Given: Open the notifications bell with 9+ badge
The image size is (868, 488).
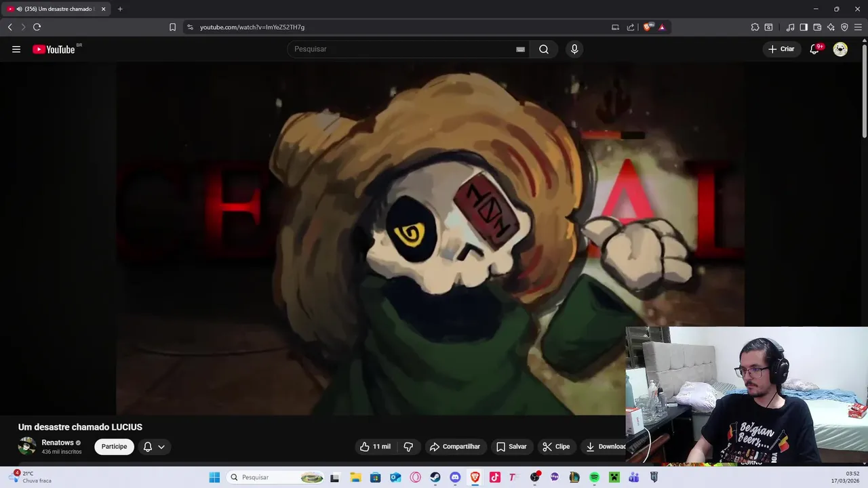Looking at the screenshot, I should pyautogui.click(x=814, y=49).
